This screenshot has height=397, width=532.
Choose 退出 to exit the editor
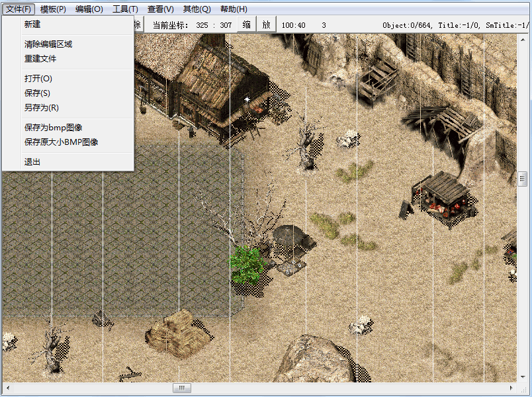point(68,162)
